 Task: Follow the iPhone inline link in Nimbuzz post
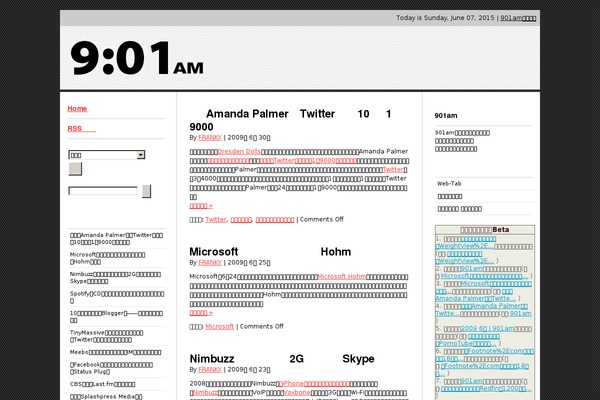314,384
